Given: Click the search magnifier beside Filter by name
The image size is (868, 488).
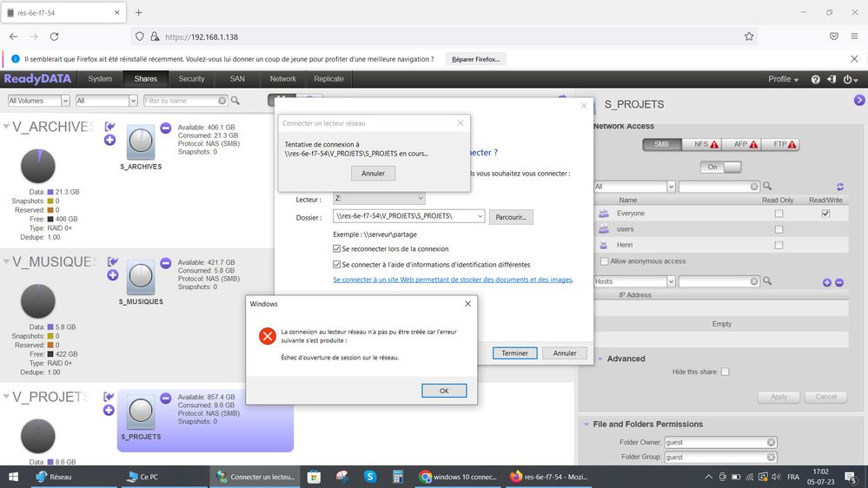Looking at the screenshot, I should click(235, 101).
